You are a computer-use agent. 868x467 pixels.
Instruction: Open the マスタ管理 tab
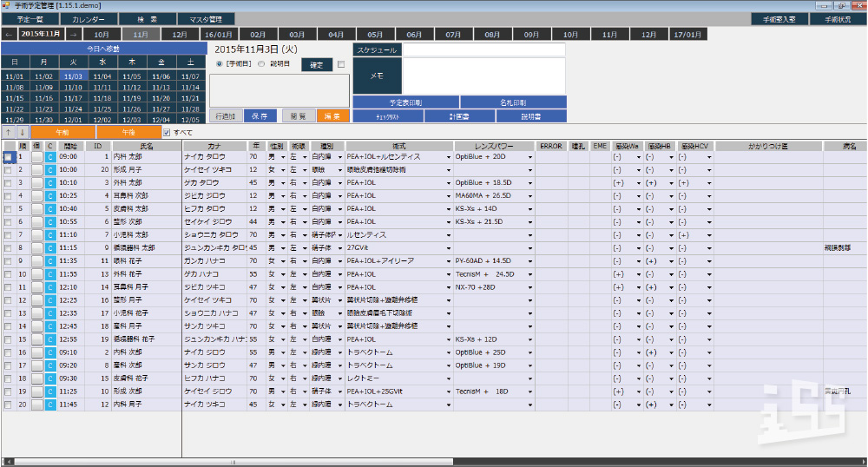pyautogui.click(x=206, y=19)
